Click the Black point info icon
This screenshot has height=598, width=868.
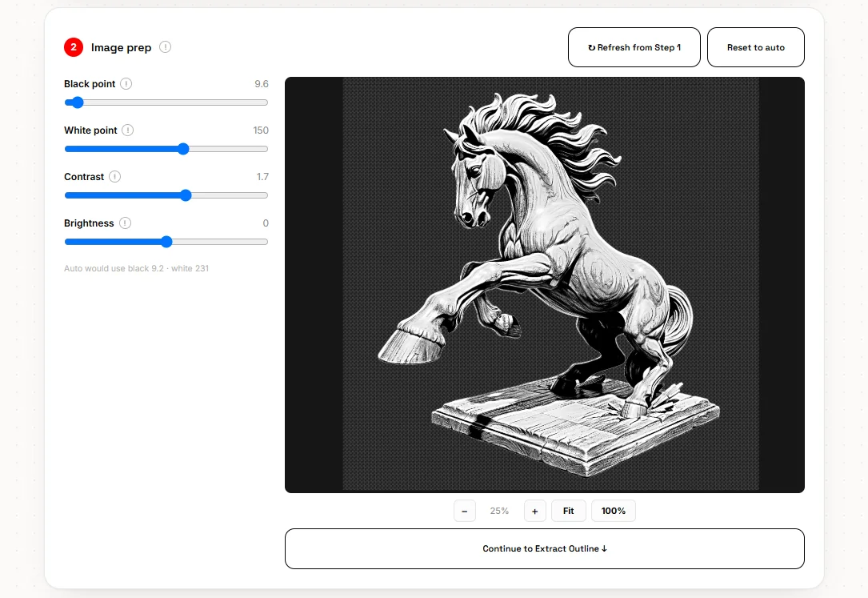126,83
